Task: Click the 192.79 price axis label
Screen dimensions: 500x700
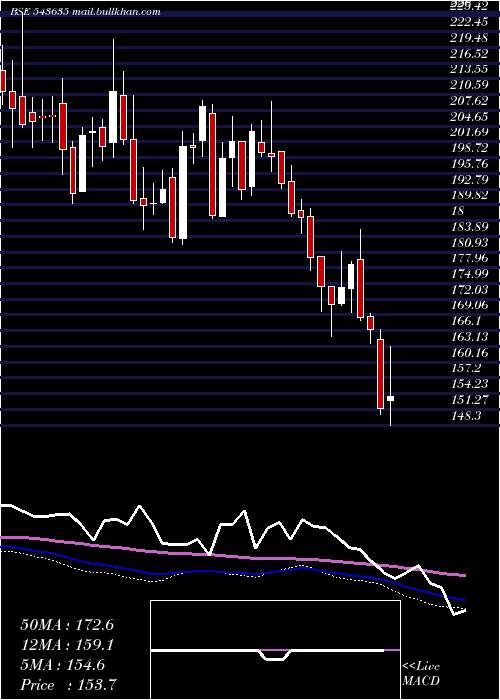Action: tap(469, 179)
